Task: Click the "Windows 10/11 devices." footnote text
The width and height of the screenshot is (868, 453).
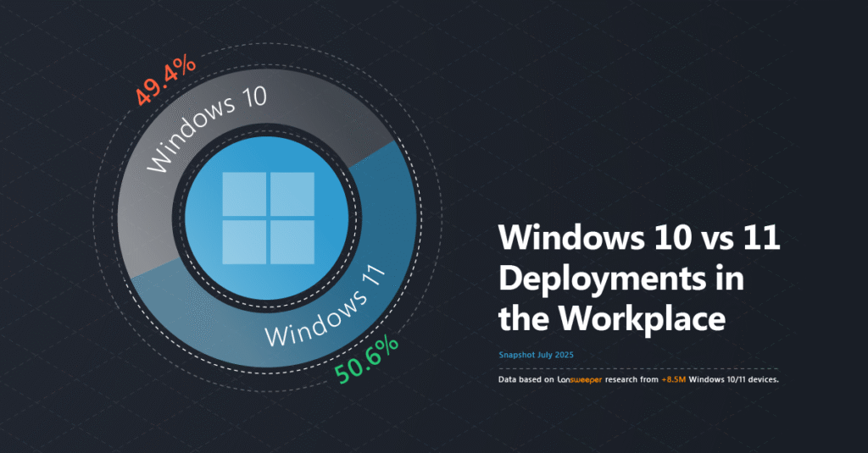Action: 733,379
